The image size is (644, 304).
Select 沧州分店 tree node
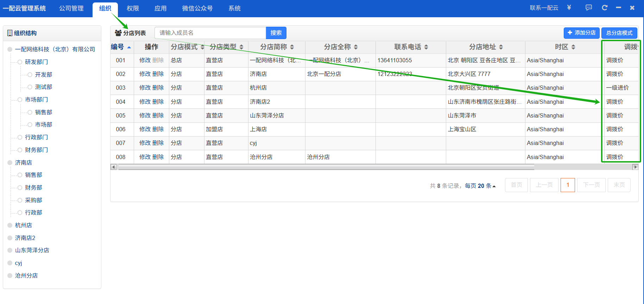26,275
